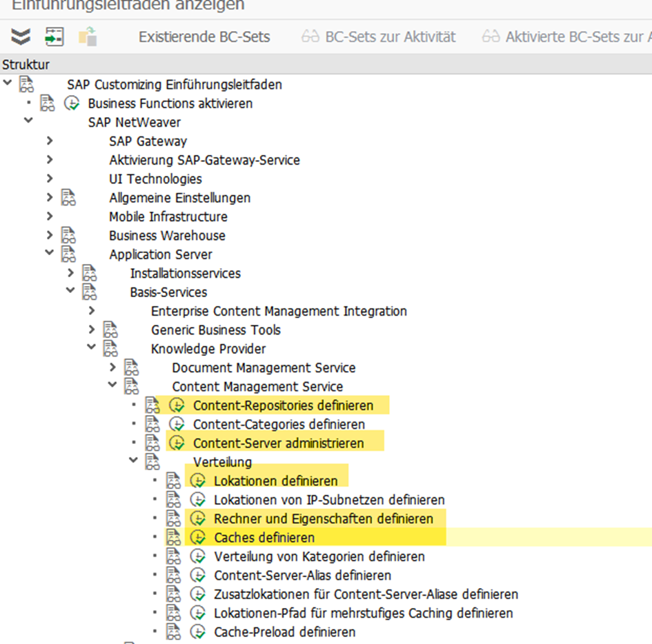Image resolution: width=652 pixels, height=644 pixels.
Task: Open documentation icon for Business Warehouse
Action: coord(68,235)
